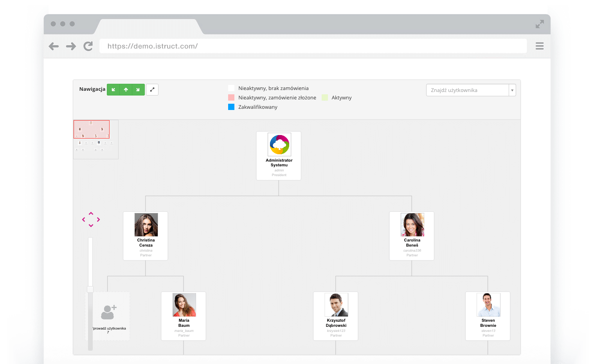Click the browser address bar URL
The image size is (594, 364).
(x=153, y=46)
